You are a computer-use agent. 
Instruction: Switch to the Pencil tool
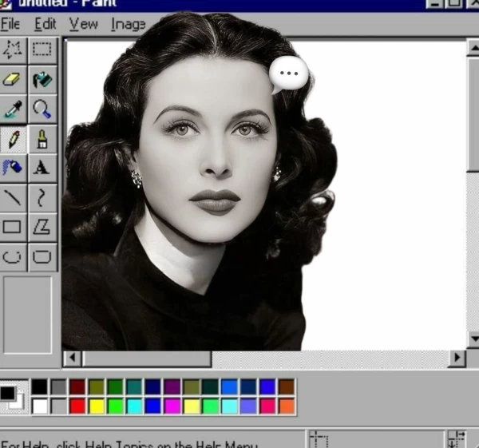14,138
